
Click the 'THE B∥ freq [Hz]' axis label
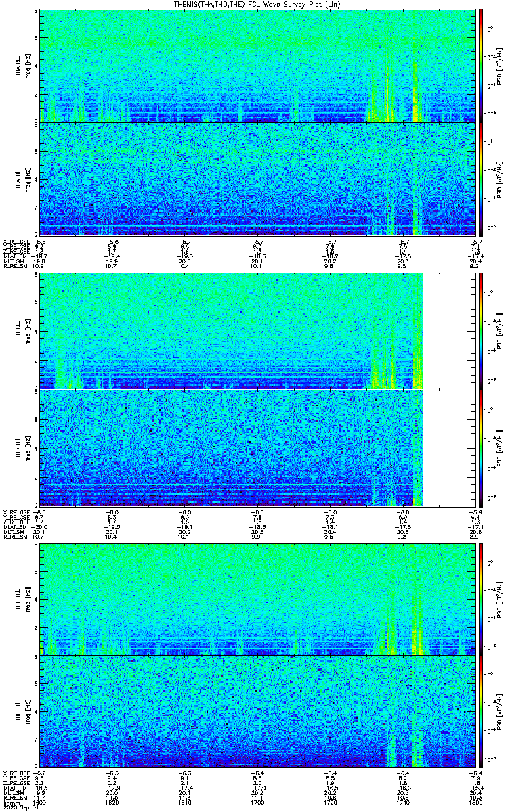click(22, 712)
